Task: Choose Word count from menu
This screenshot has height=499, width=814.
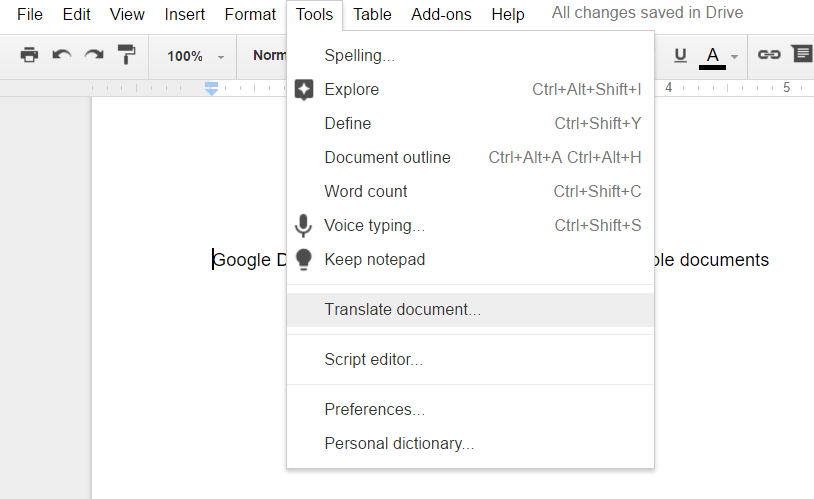Action: 470,192
